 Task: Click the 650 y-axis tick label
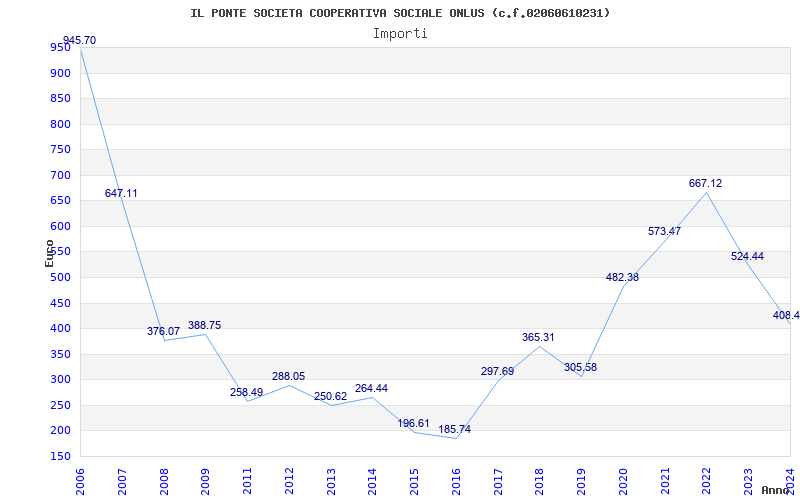[60, 201]
